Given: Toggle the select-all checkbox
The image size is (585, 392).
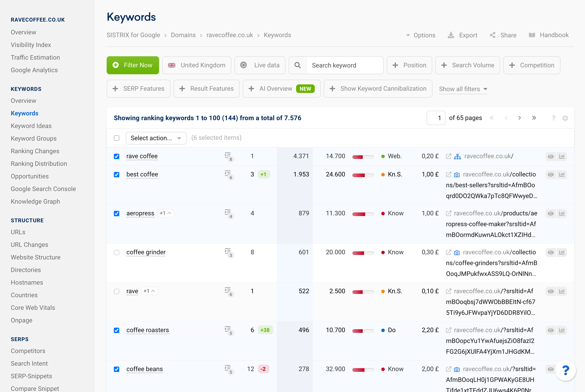Looking at the screenshot, I should [117, 138].
